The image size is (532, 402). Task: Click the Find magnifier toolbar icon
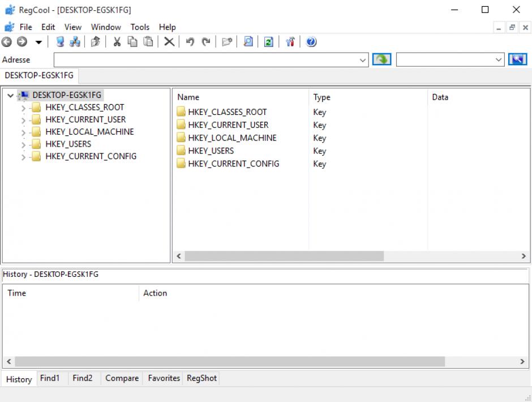pyautogui.click(x=248, y=42)
